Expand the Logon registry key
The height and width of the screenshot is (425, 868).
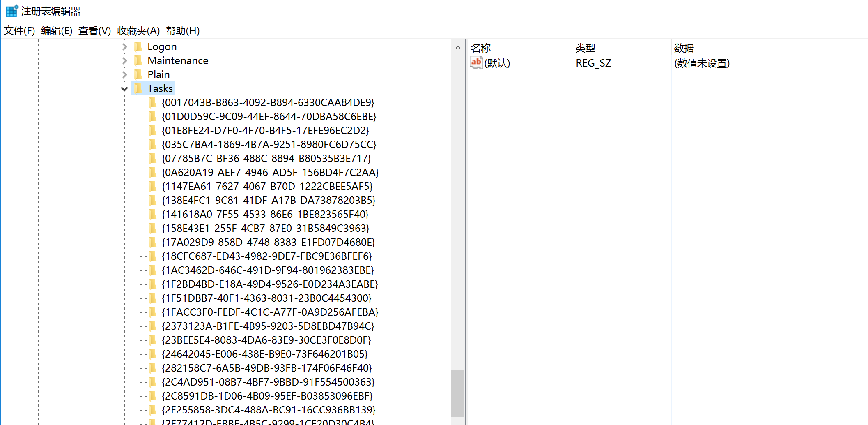point(124,47)
